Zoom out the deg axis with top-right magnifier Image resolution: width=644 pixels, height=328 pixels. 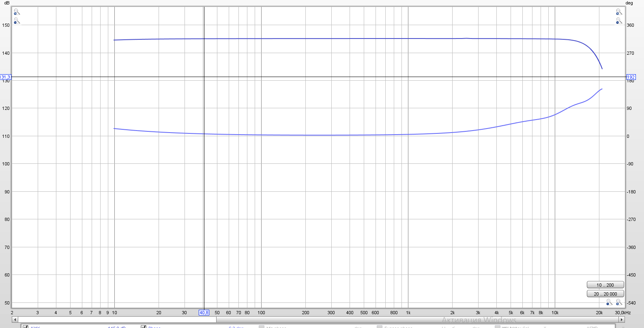coord(619,21)
